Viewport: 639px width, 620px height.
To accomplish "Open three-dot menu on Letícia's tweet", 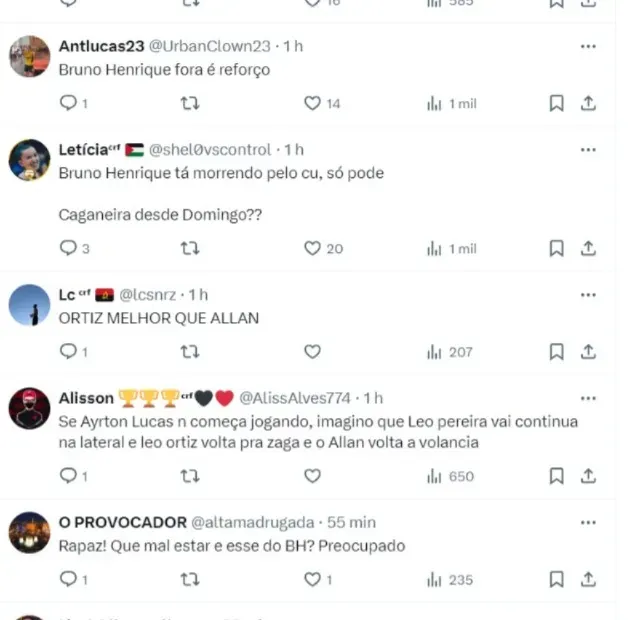I will coord(588,150).
